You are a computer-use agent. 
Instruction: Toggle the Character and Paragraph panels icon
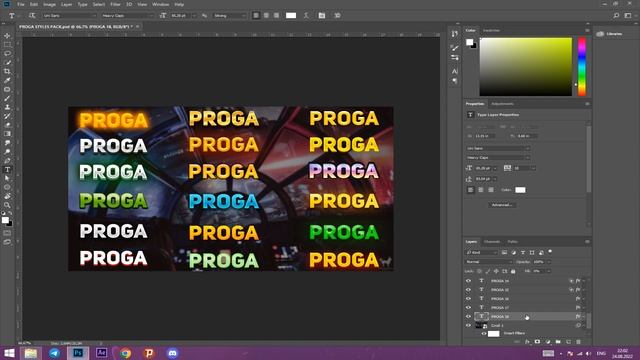322,16
